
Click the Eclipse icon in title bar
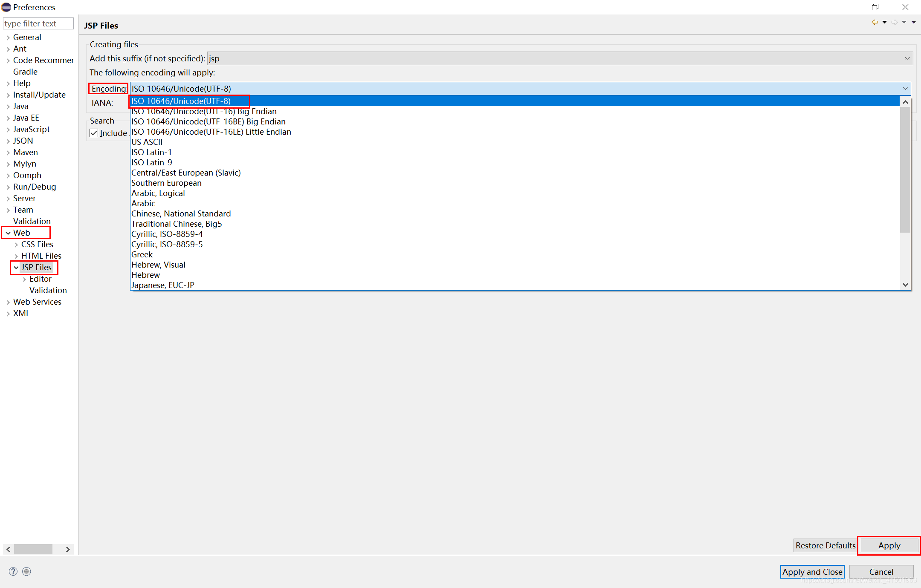click(x=6, y=7)
